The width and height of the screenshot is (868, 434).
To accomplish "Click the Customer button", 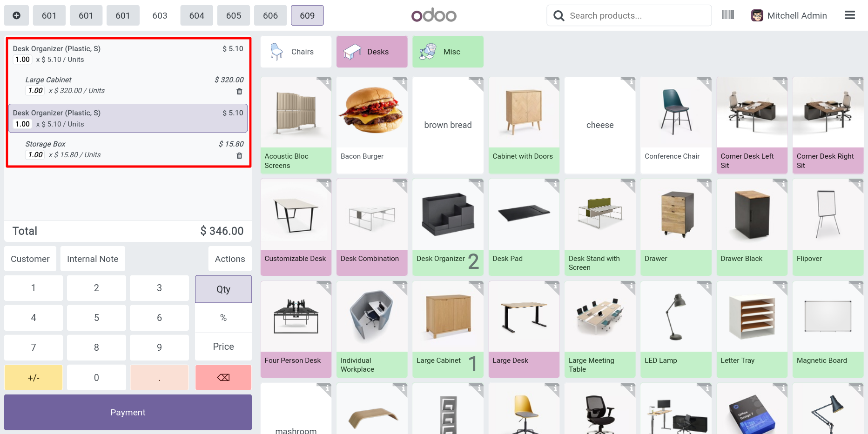I will pyautogui.click(x=30, y=259).
